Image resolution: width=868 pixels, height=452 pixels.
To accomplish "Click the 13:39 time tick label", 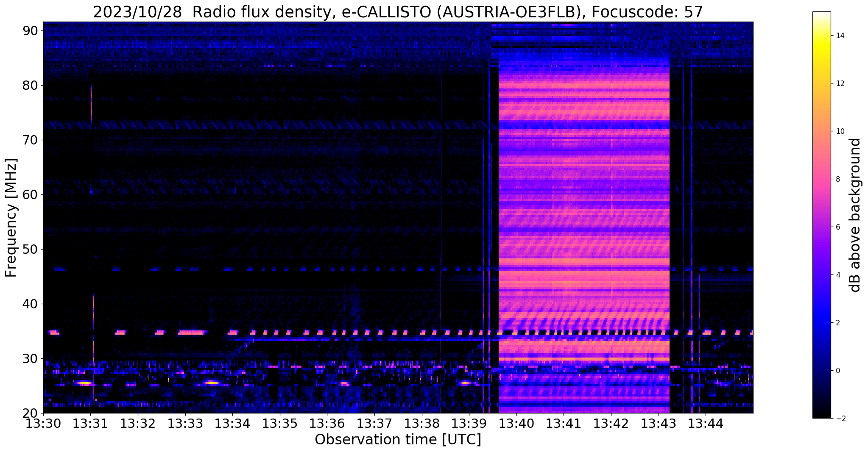I will tap(469, 423).
